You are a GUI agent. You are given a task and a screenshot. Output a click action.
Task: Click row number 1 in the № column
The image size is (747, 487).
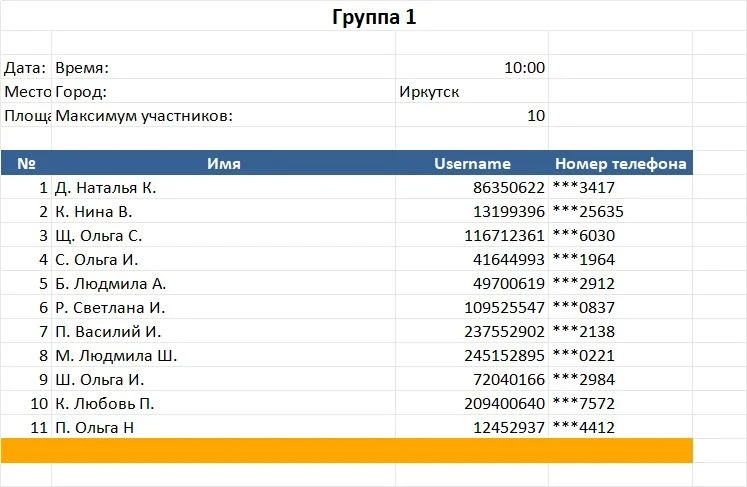[x=26, y=187]
